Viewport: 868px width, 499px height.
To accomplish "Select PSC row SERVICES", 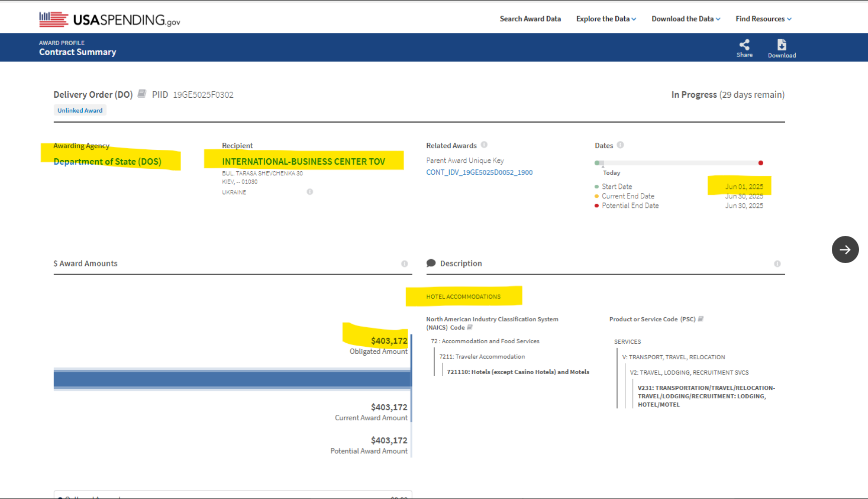I will [627, 342].
